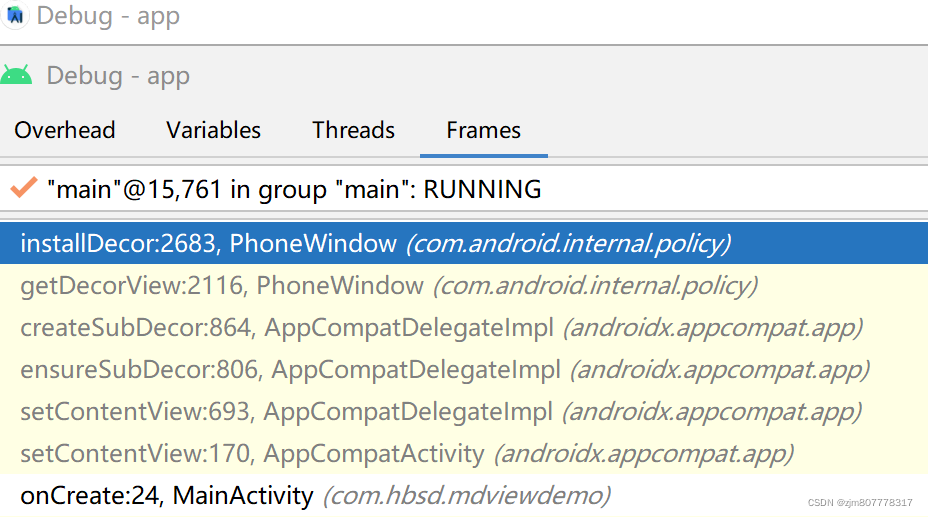Switch to the Overhead tab
928x517 pixels.
65,130
